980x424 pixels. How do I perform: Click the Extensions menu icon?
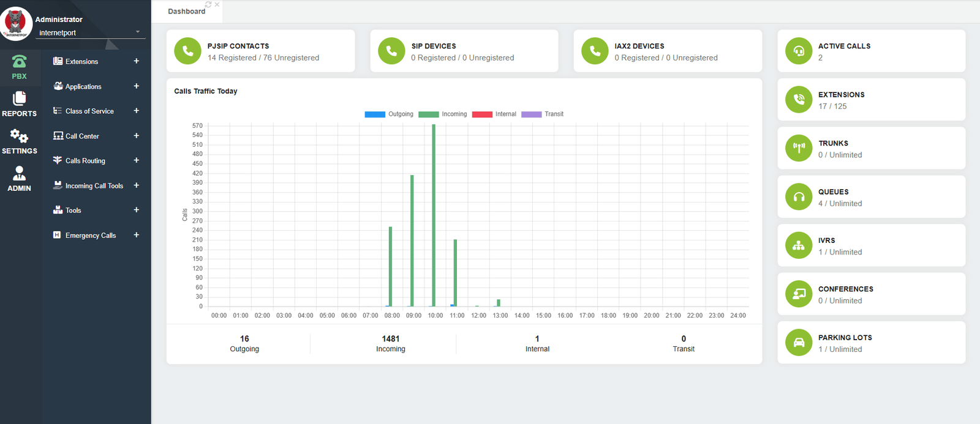(58, 61)
